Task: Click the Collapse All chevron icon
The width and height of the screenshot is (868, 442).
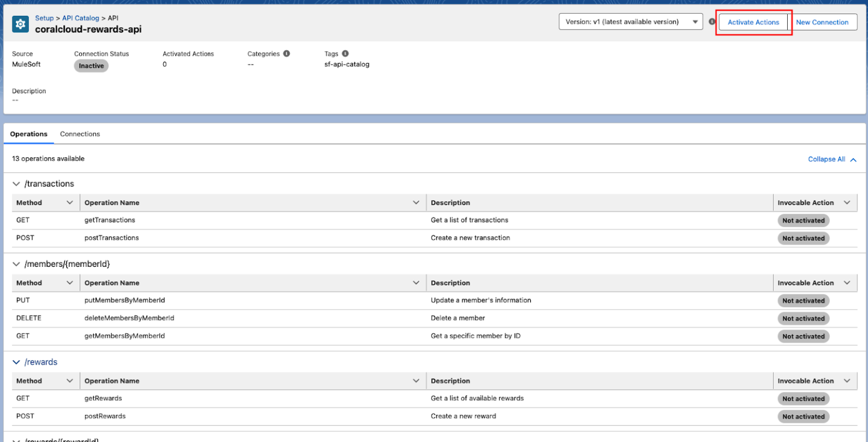Action: pos(853,159)
